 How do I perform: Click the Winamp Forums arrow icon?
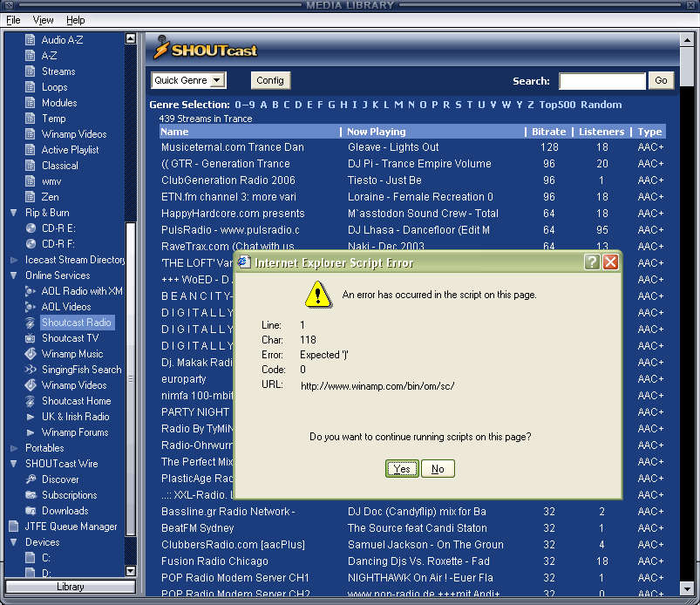31,432
